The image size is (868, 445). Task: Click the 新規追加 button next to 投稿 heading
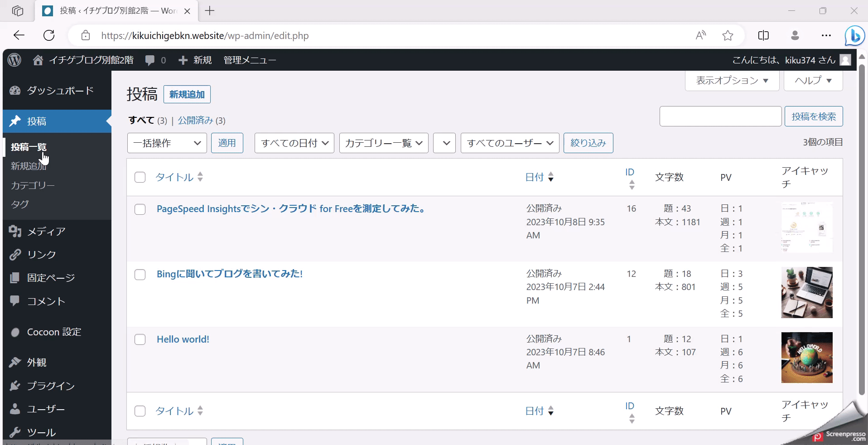coord(187,94)
